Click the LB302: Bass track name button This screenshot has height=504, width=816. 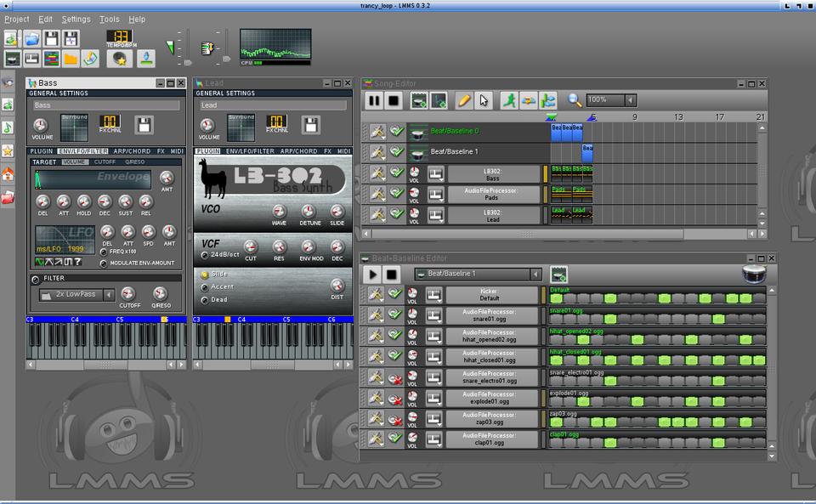coord(493,174)
